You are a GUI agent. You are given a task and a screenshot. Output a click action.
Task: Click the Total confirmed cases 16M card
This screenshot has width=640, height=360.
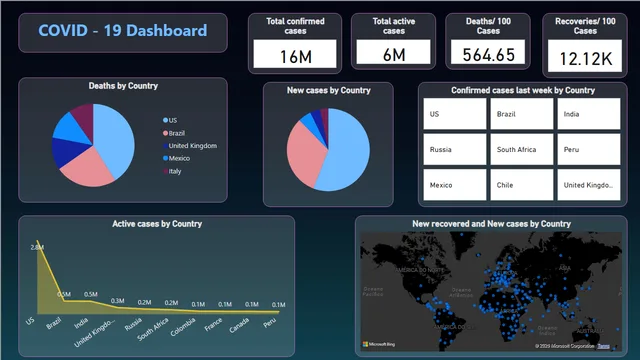pyautogui.click(x=295, y=43)
